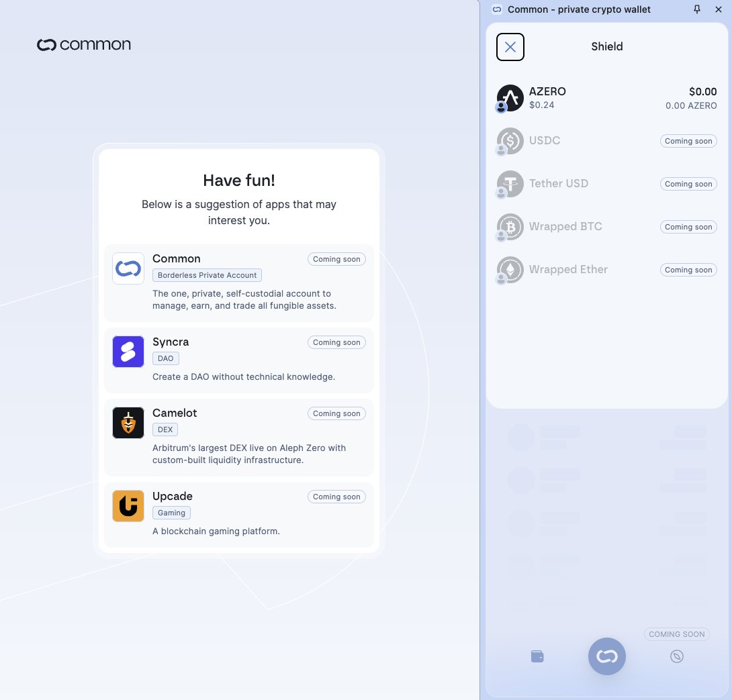The width and height of the screenshot is (732, 700).
Task: Click Coming soon badge on Syncra card
Action: (336, 342)
